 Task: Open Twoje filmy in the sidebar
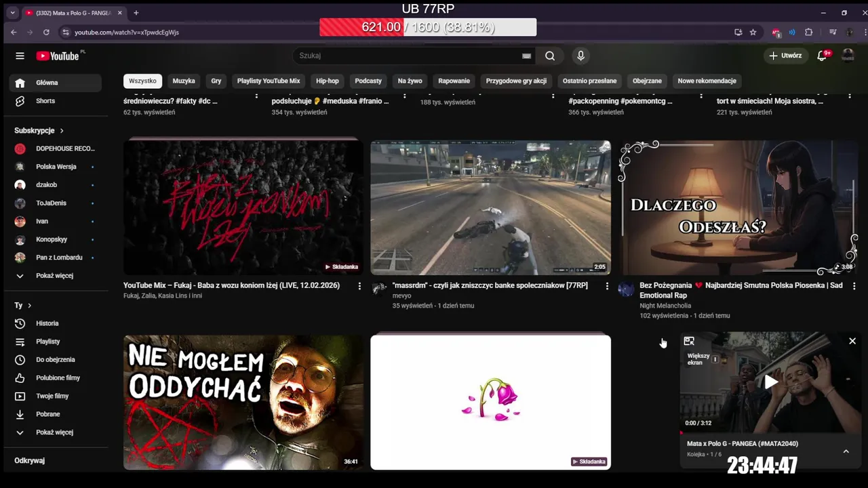coord(56,396)
